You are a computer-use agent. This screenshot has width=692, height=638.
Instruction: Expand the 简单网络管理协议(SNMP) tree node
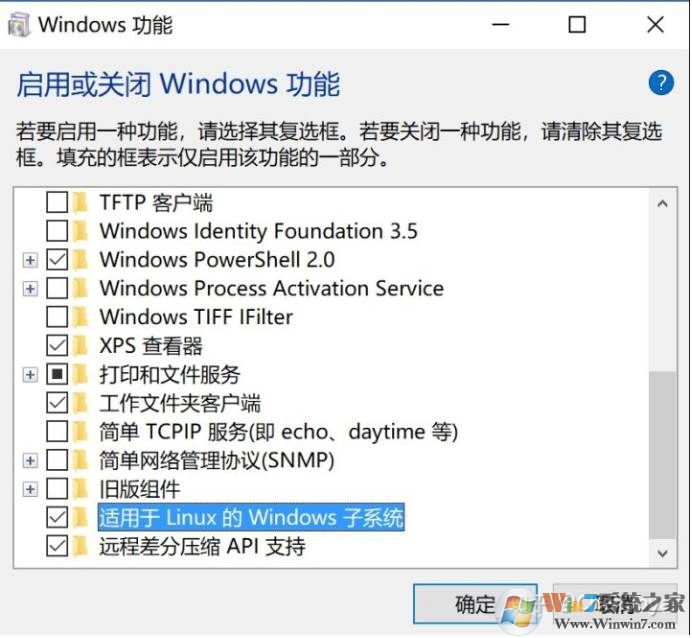click(x=30, y=461)
